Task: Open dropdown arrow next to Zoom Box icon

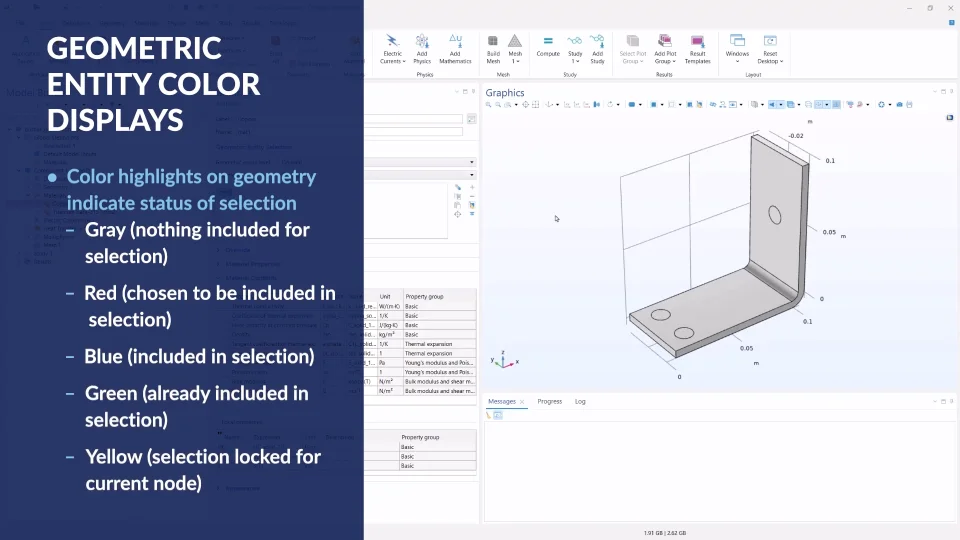Action: pos(516,105)
